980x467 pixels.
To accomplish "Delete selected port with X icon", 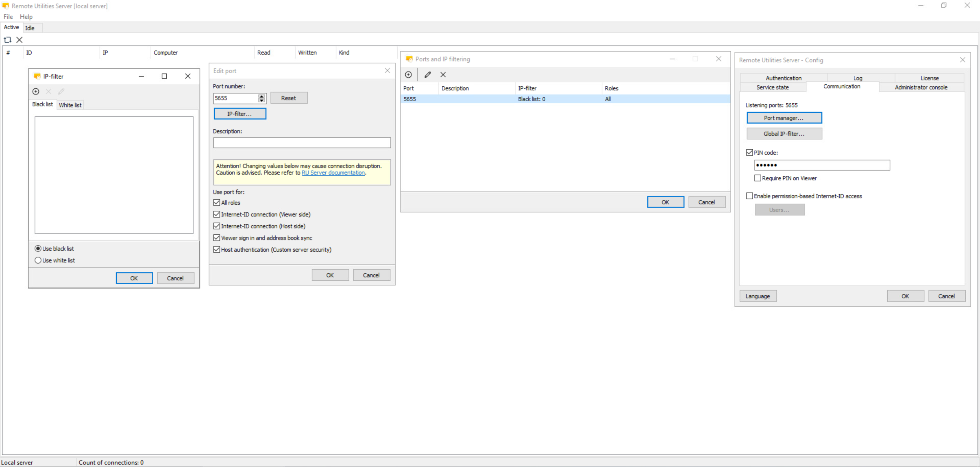I will tap(443, 74).
